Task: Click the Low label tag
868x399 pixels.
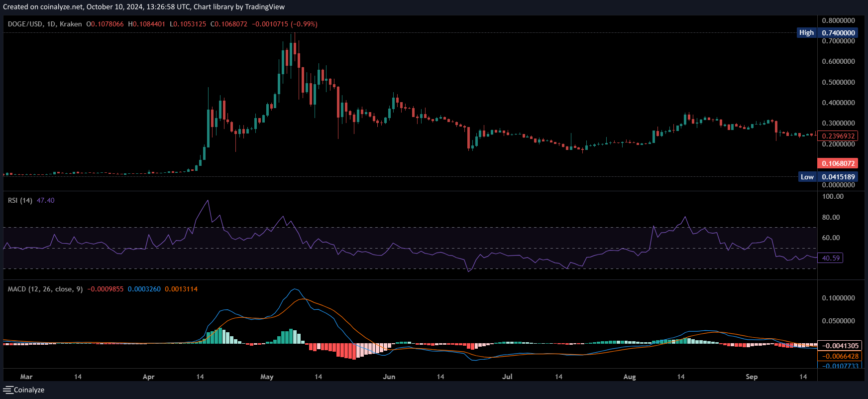Action: tap(807, 177)
